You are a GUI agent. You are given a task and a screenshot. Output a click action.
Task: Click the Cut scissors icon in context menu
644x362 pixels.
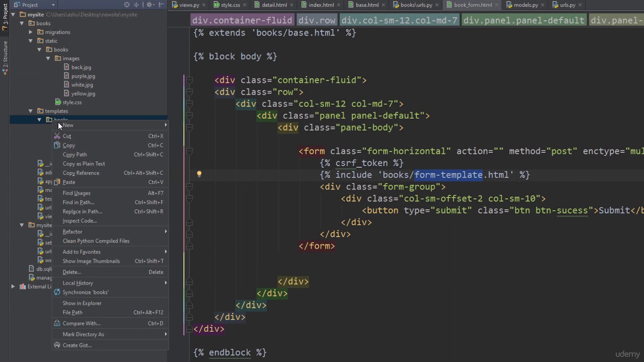[57, 136]
